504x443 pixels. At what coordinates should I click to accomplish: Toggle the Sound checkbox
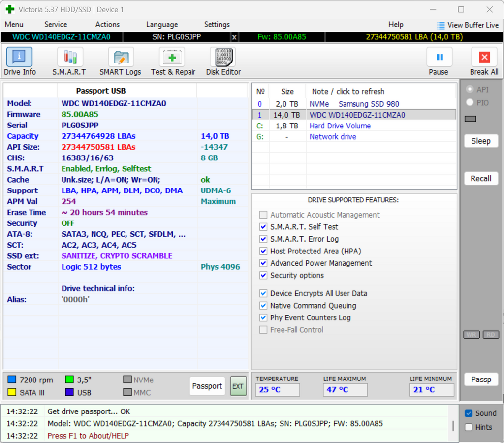point(469,413)
